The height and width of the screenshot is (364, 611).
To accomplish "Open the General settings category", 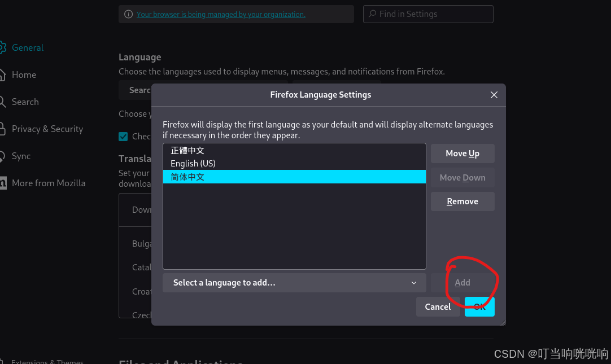I will 27,47.
